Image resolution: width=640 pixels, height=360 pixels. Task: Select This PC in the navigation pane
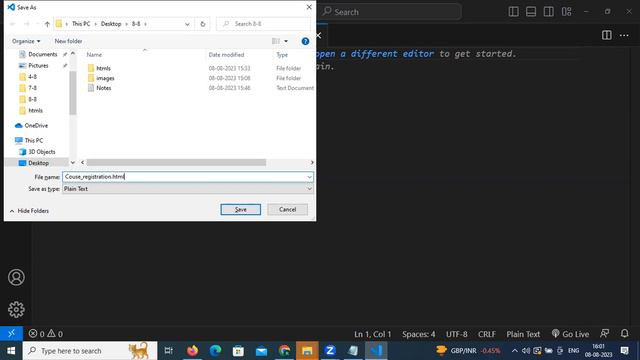[x=33, y=140]
